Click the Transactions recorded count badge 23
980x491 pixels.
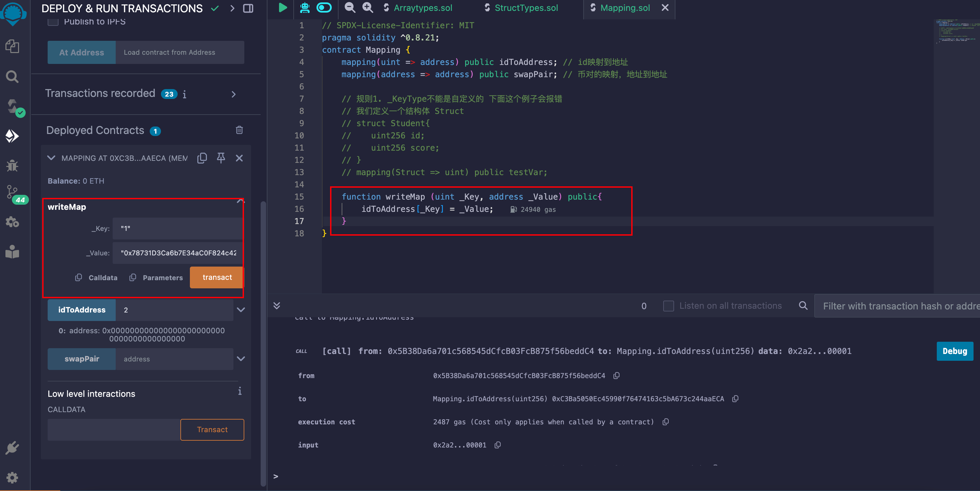tap(169, 94)
